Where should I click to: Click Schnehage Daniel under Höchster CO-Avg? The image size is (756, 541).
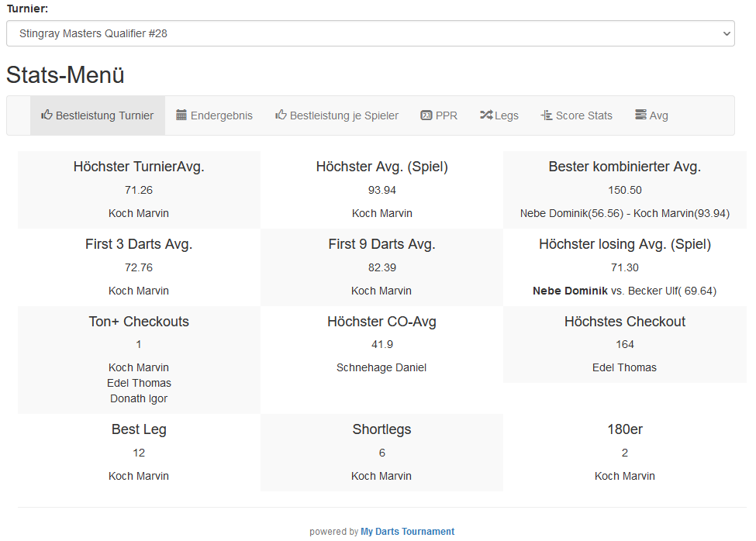381,367
